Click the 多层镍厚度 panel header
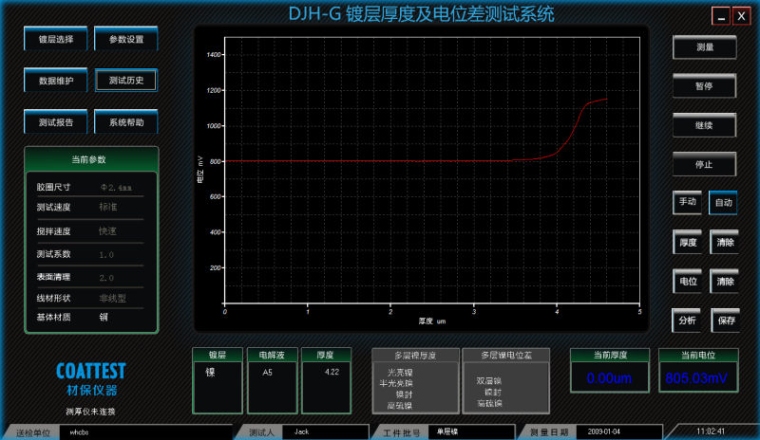The image size is (760, 440). [x=415, y=355]
